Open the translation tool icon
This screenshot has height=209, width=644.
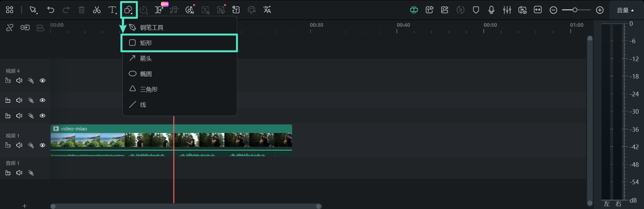click(267, 10)
